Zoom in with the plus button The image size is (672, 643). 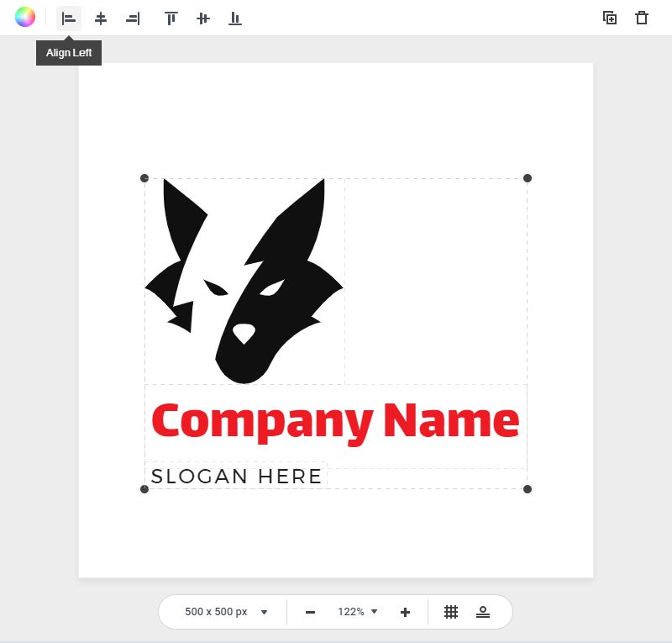pos(404,612)
